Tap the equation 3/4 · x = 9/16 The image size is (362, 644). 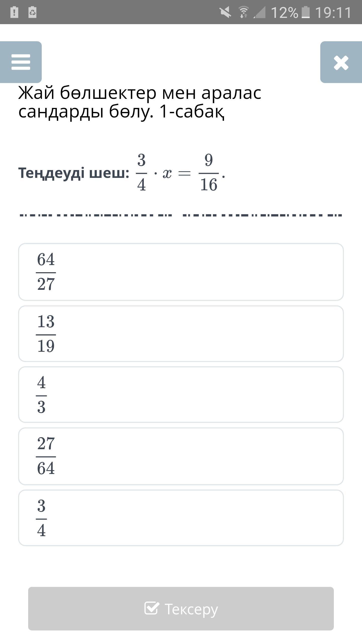[180, 173]
